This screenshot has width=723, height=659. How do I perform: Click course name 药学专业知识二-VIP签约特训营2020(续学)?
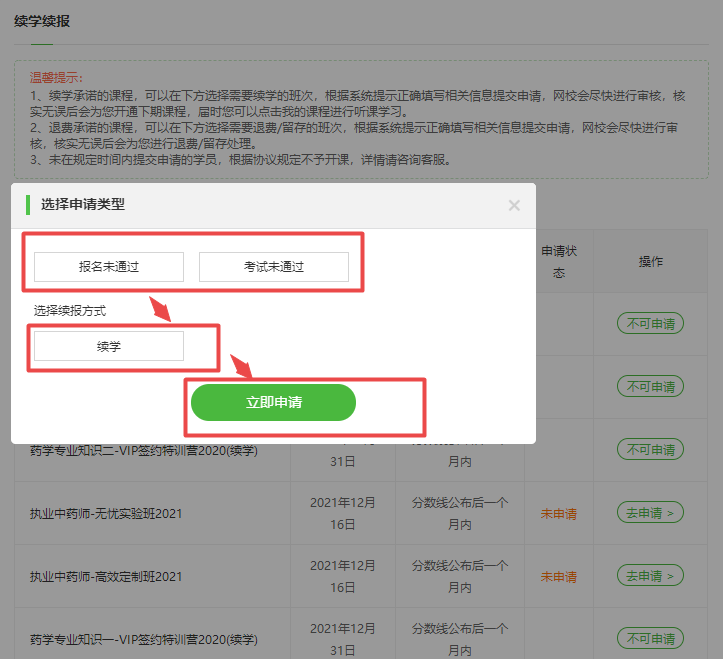point(144,451)
